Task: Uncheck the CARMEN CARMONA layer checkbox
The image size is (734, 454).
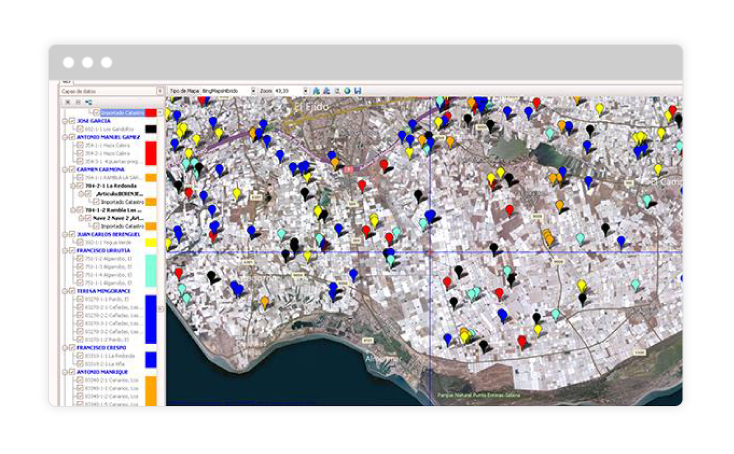Action: click(73, 169)
